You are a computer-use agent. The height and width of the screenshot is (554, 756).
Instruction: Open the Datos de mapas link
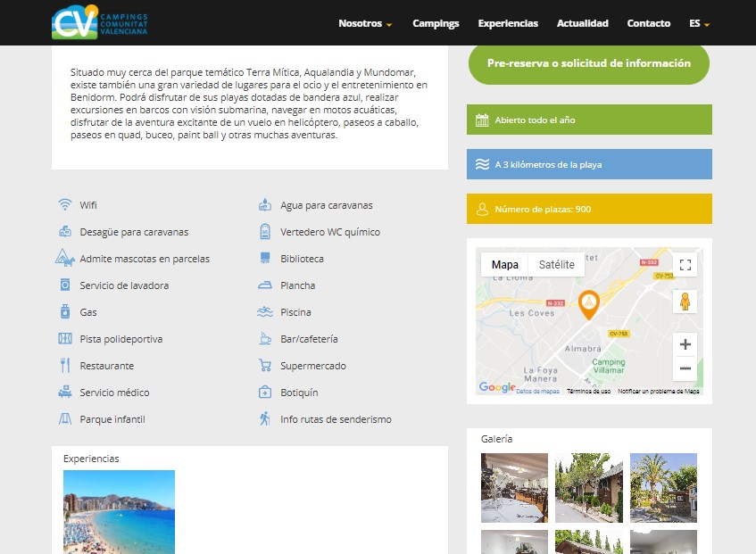[x=537, y=391]
